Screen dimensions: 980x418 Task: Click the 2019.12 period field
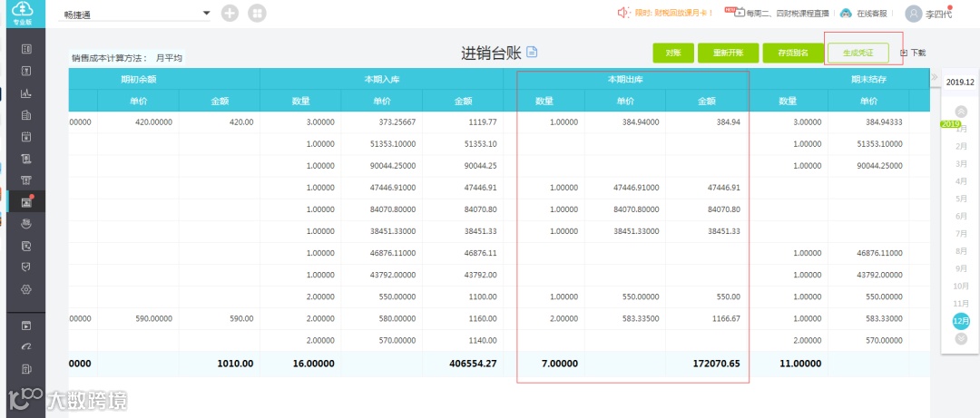[x=960, y=83]
